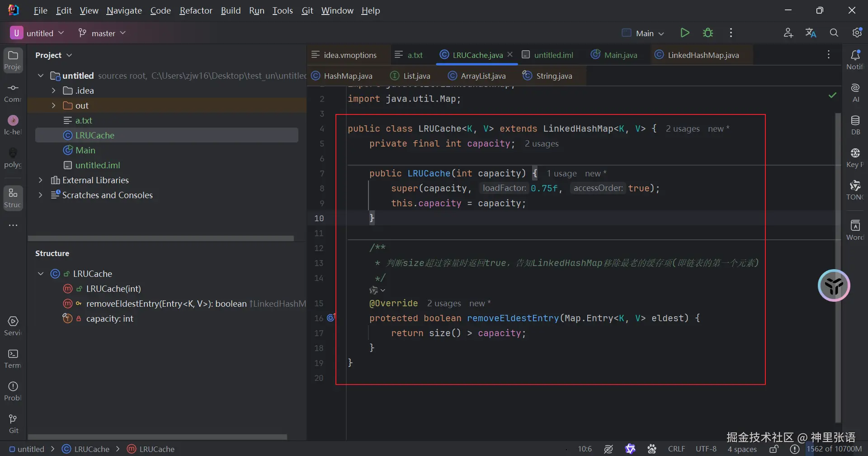The image size is (868, 456).
Task: Toggle the Project tool window button
Action: coord(13,60)
